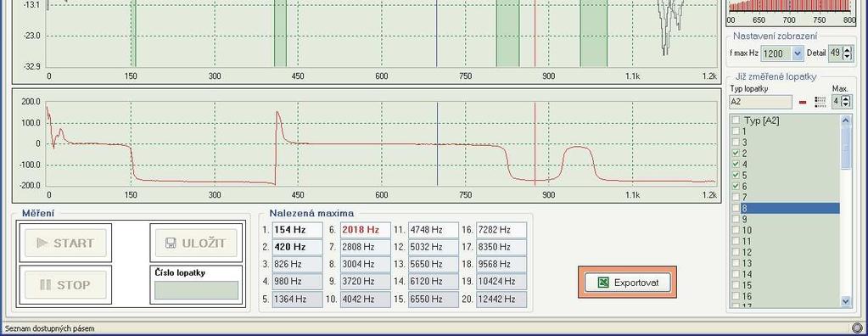Image resolution: width=868 pixels, height=336 pixels.
Task: Uncheck blade number 2 in the list
Action: (736, 154)
